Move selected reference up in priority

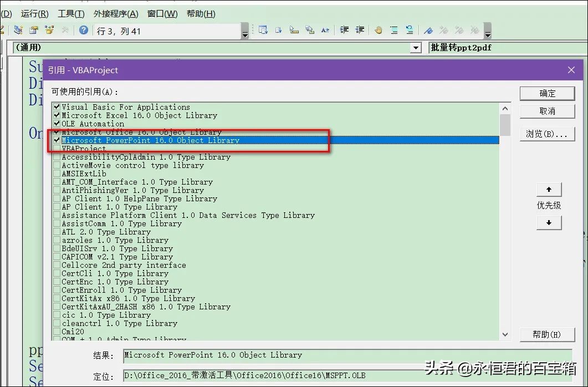click(548, 189)
